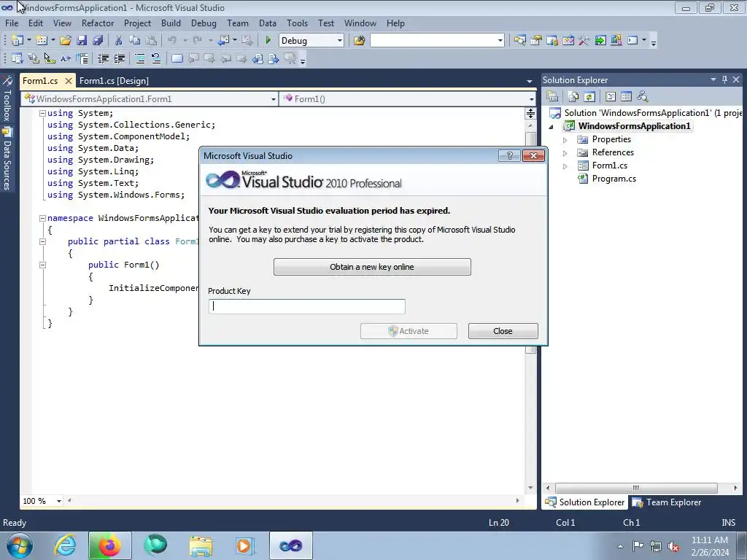Toggle a bookmark on the current line
The image size is (747, 560).
point(177,58)
